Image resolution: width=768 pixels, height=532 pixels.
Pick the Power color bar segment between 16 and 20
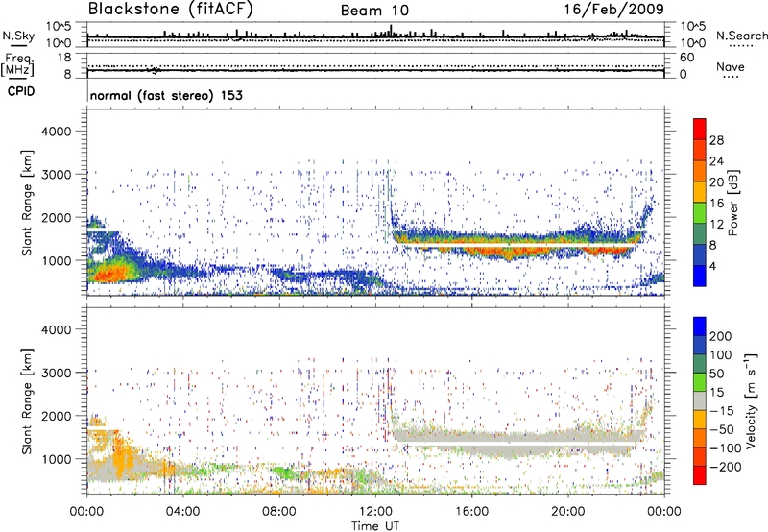(x=700, y=191)
